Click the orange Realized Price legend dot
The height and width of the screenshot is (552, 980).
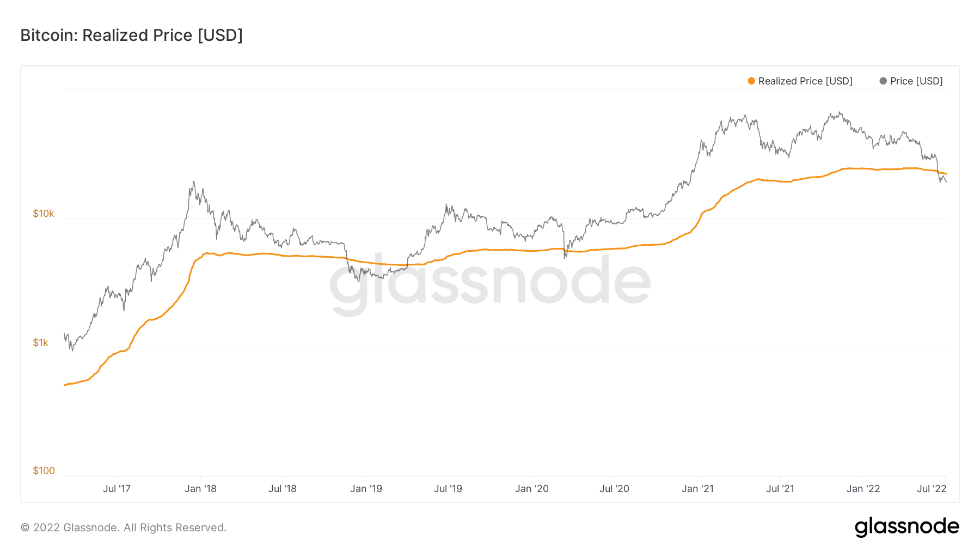click(x=751, y=81)
